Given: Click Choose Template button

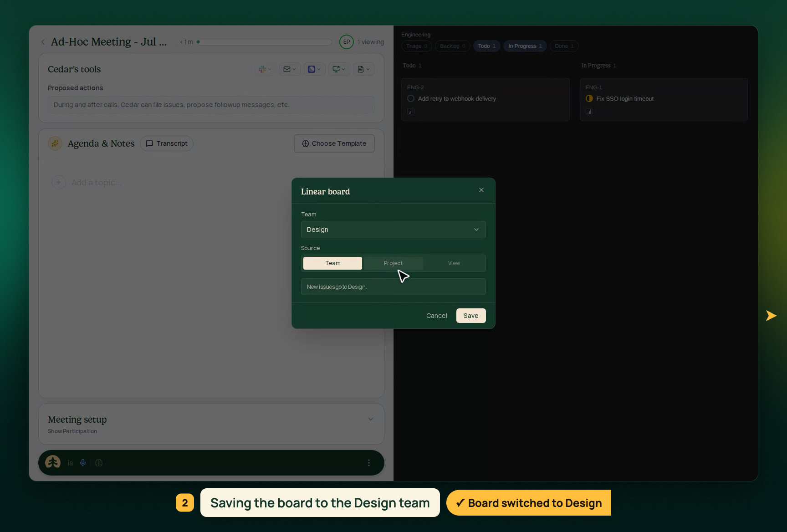Looking at the screenshot, I should coord(334,143).
